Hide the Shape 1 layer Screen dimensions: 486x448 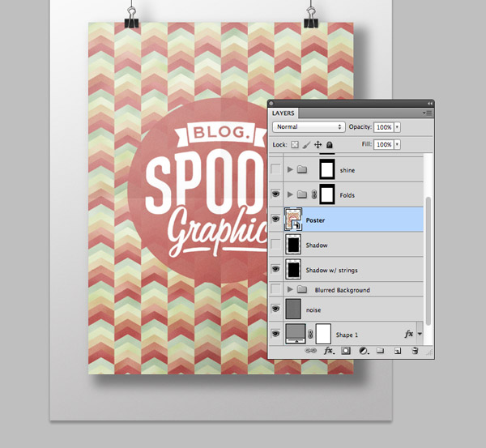pos(275,334)
